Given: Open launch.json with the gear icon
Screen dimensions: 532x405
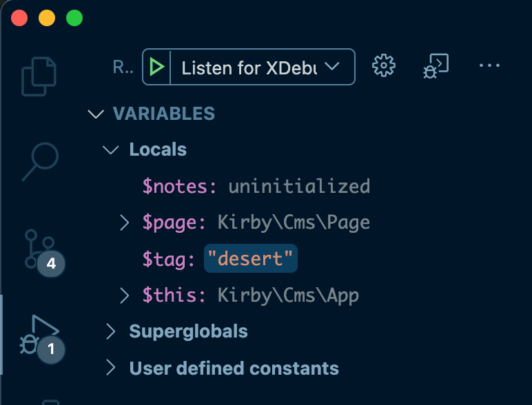Looking at the screenshot, I should click(383, 65).
